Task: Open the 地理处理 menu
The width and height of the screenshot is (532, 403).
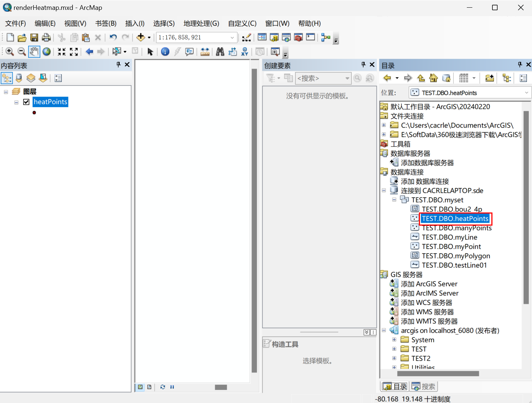Action: 201,23
